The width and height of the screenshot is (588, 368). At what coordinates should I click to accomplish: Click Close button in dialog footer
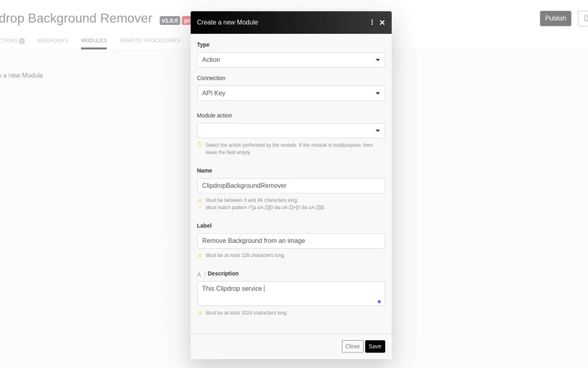point(353,346)
